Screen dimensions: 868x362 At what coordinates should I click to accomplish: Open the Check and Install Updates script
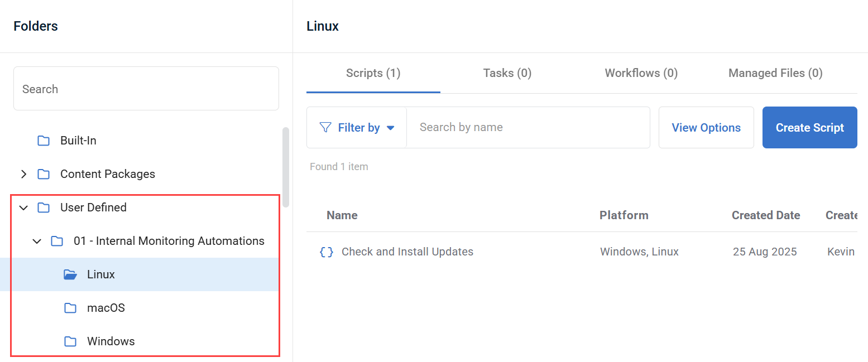click(x=407, y=252)
